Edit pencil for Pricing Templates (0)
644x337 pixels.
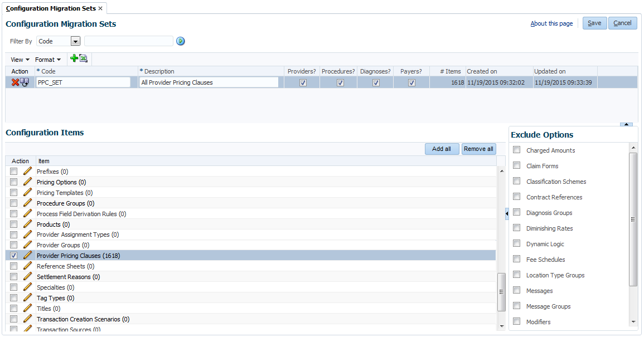27,193
